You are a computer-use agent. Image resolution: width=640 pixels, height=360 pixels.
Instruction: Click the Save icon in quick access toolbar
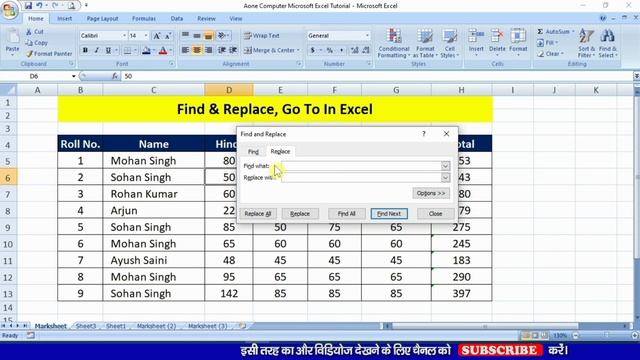click(x=28, y=6)
